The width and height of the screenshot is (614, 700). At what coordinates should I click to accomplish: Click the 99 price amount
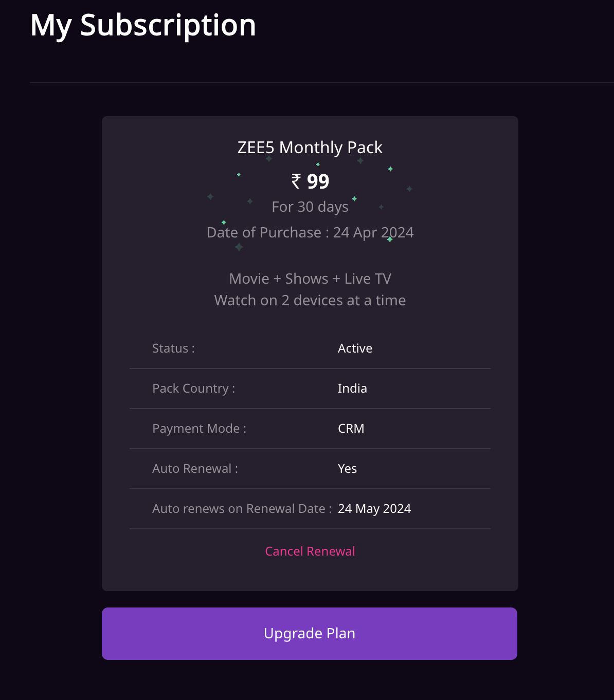pyautogui.click(x=318, y=181)
